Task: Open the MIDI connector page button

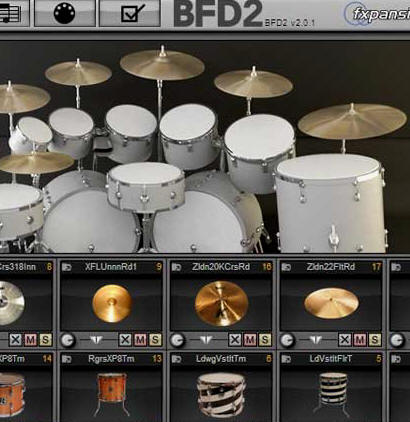Action: (65, 13)
